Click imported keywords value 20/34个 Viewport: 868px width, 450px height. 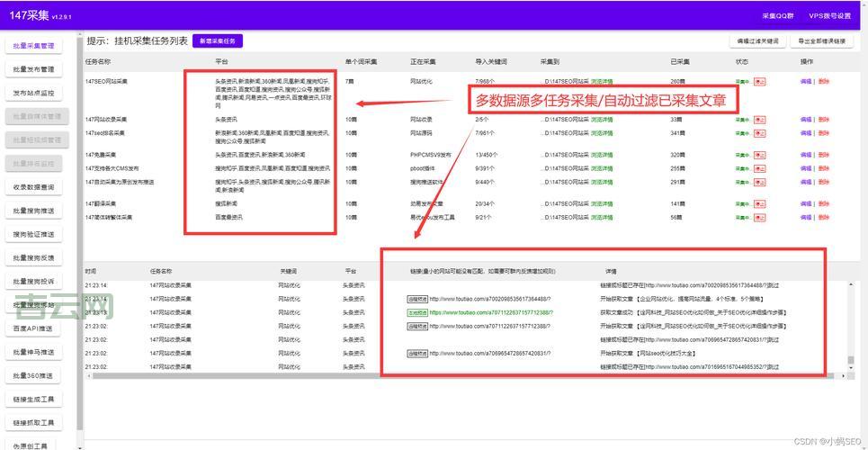[485, 204]
